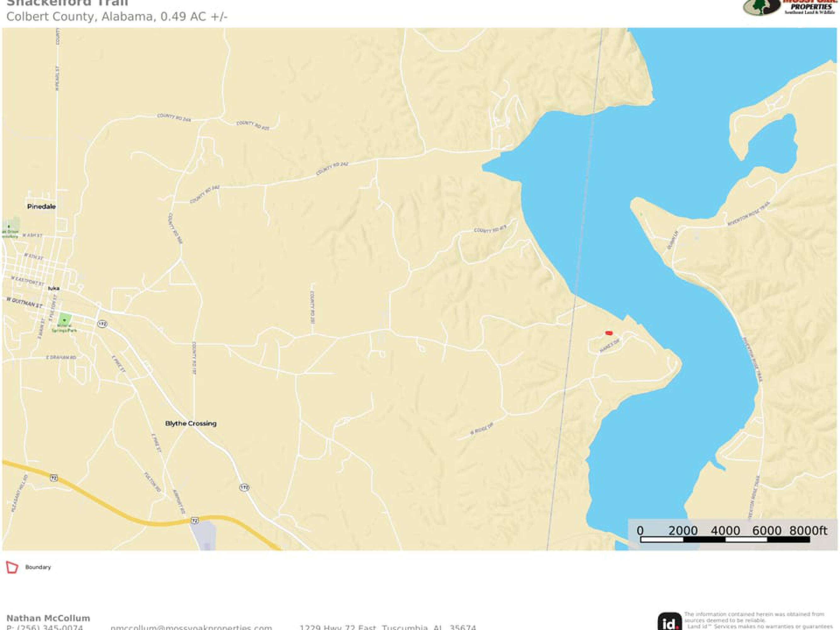Viewport: 840px width, 630px height.
Task: Click the red parcel marker on the map
Action: (609, 333)
